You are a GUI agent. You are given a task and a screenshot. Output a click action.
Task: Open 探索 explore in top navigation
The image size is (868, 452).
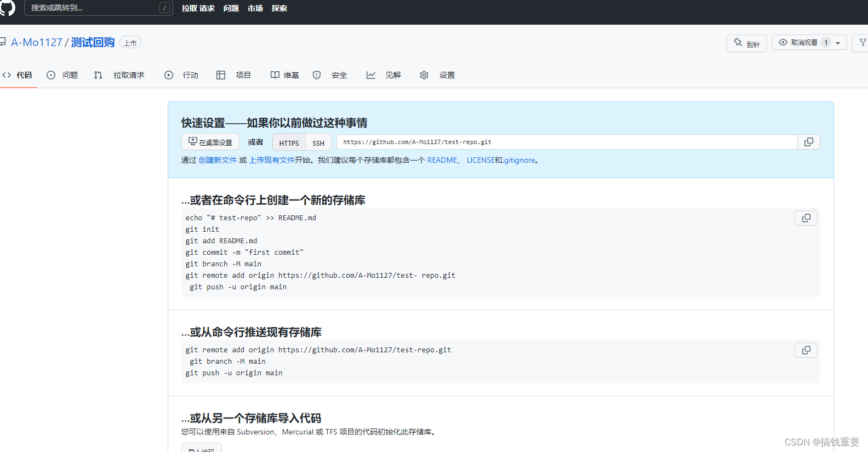(279, 8)
